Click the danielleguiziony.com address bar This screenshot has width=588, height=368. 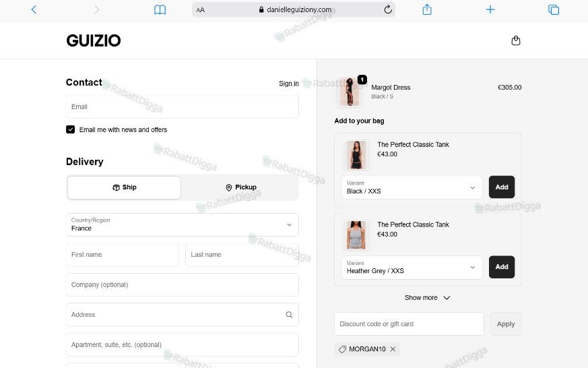(x=293, y=9)
